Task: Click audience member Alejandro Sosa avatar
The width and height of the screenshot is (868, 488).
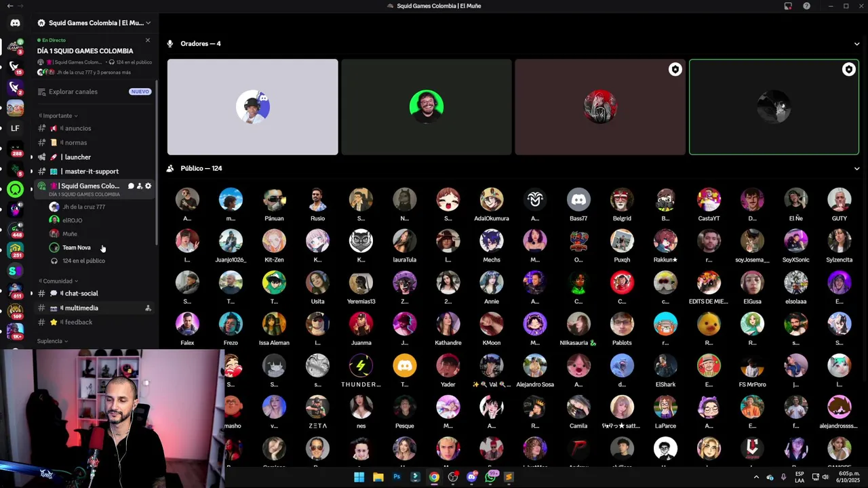Action: click(x=535, y=366)
